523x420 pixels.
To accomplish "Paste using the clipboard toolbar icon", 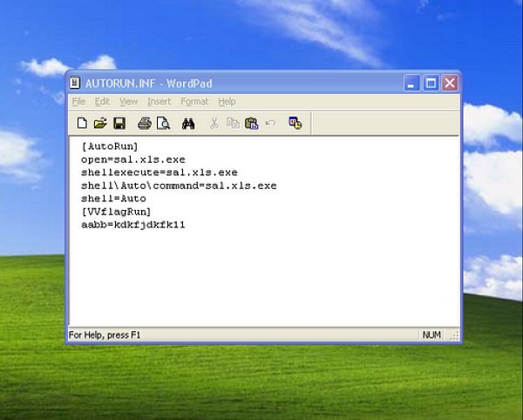I will pyautogui.click(x=251, y=124).
